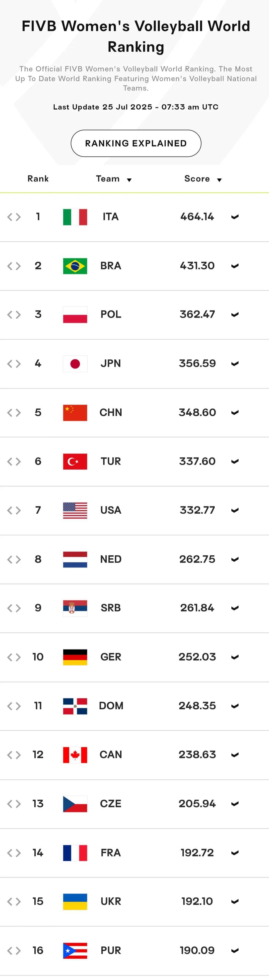Expand the CHN score details chevron
269x980 pixels.
point(235,413)
